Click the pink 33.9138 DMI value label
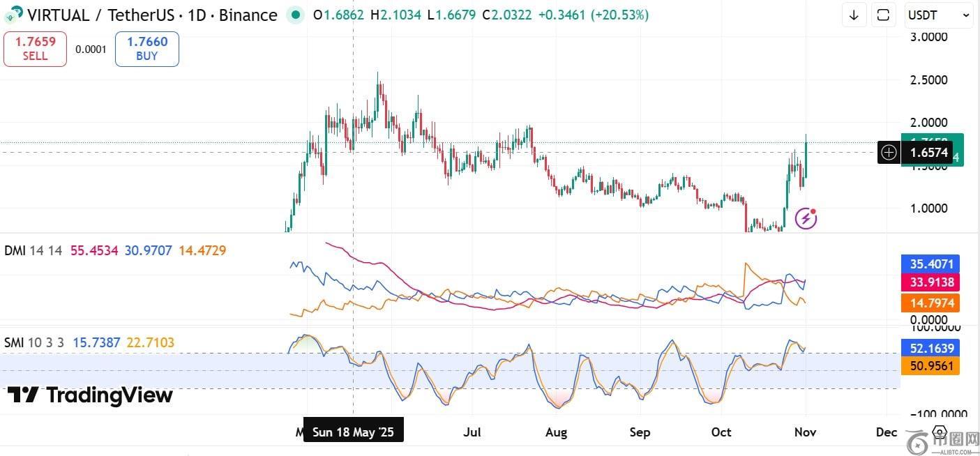The height and width of the screenshot is (456, 980). [x=930, y=282]
